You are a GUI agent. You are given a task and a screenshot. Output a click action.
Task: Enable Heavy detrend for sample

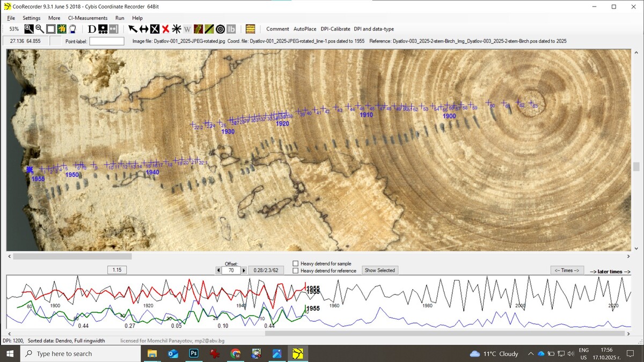(x=296, y=263)
